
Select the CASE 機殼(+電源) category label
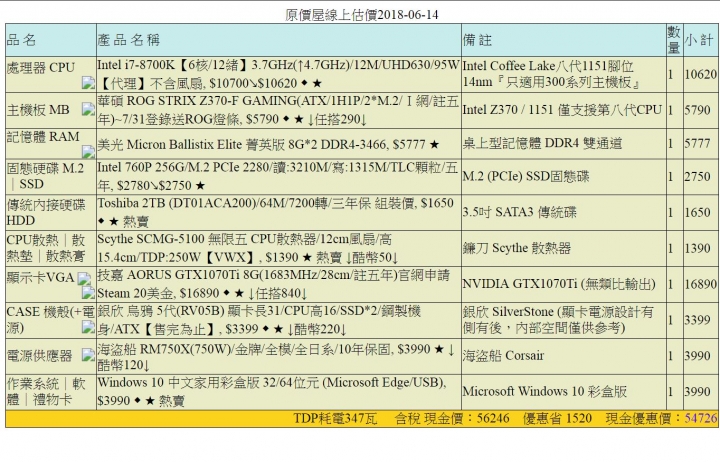pyautogui.click(x=50, y=320)
